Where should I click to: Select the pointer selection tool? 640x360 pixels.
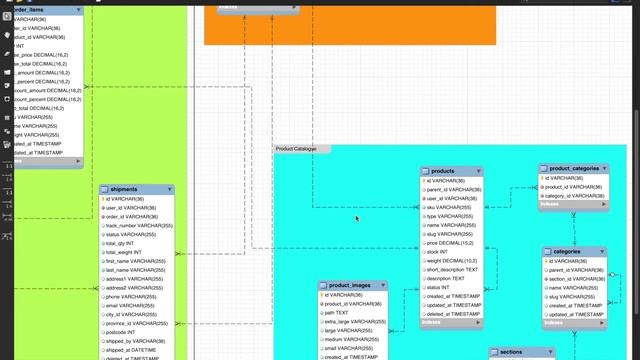pos(7,17)
